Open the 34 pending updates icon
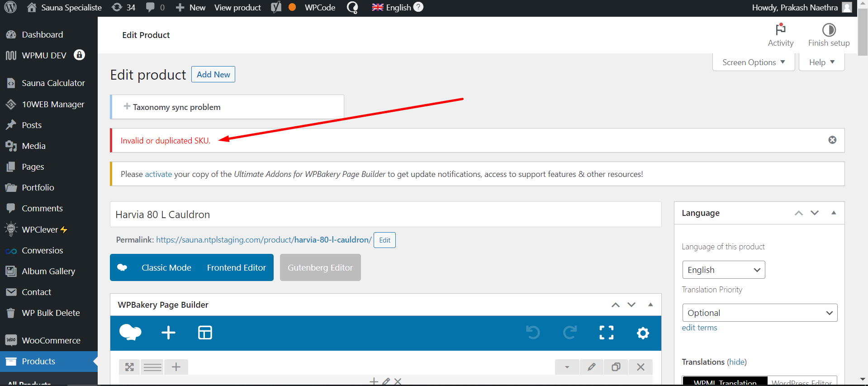 [123, 7]
